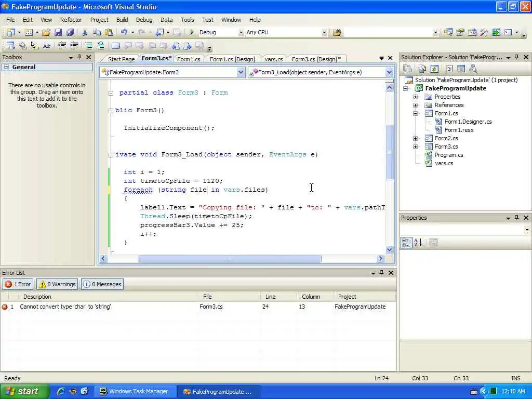Toggle the 0 Warnings filter button
Screen dimensions: 532x399
click(57, 284)
